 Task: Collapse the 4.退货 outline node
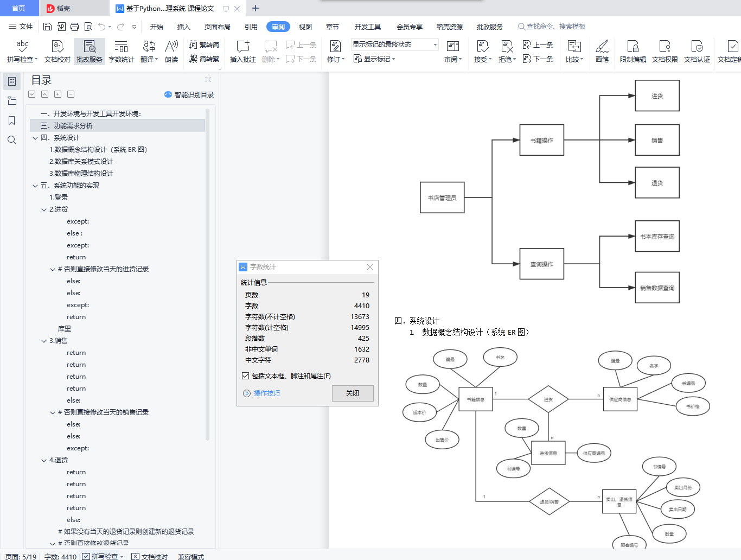pos(44,460)
